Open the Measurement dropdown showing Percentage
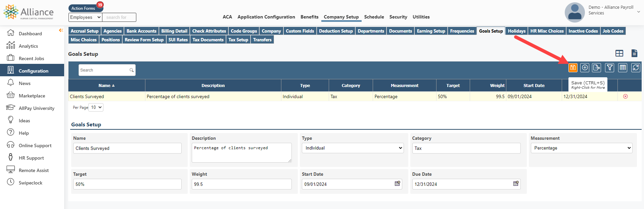 pos(582,148)
